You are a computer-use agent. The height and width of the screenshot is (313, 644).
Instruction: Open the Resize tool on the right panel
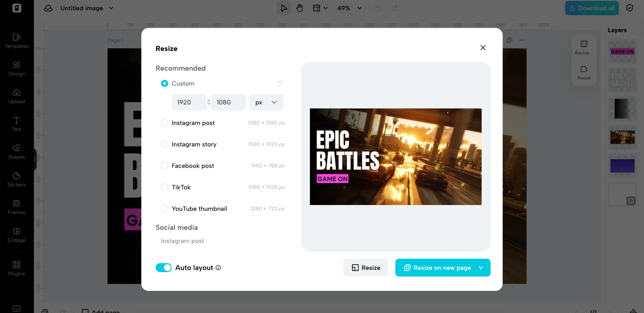(x=584, y=72)
